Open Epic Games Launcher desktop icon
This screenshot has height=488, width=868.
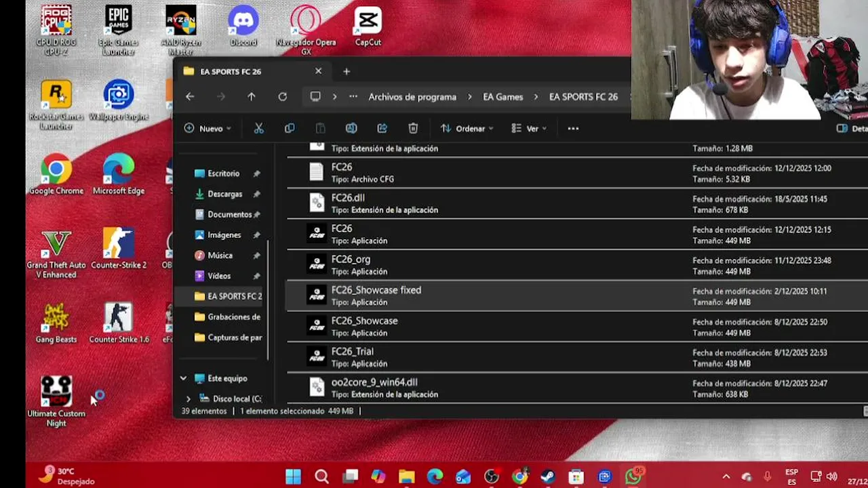pos(119,30)
